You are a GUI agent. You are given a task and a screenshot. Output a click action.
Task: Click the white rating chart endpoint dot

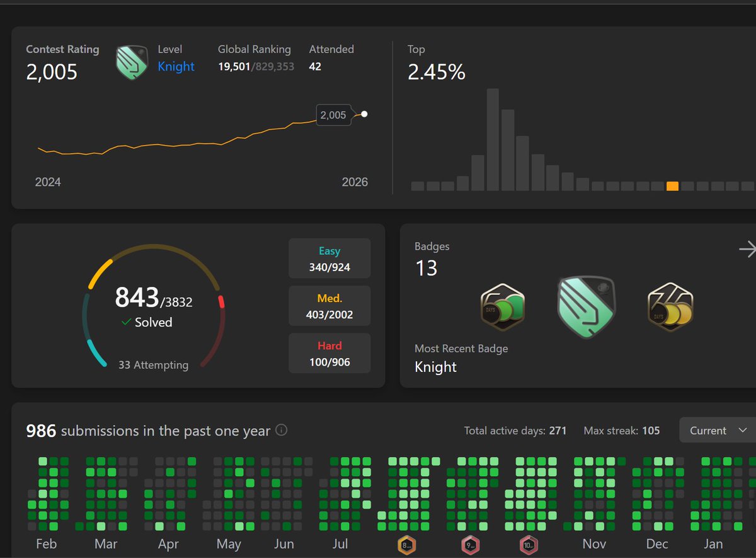[364, 114]
